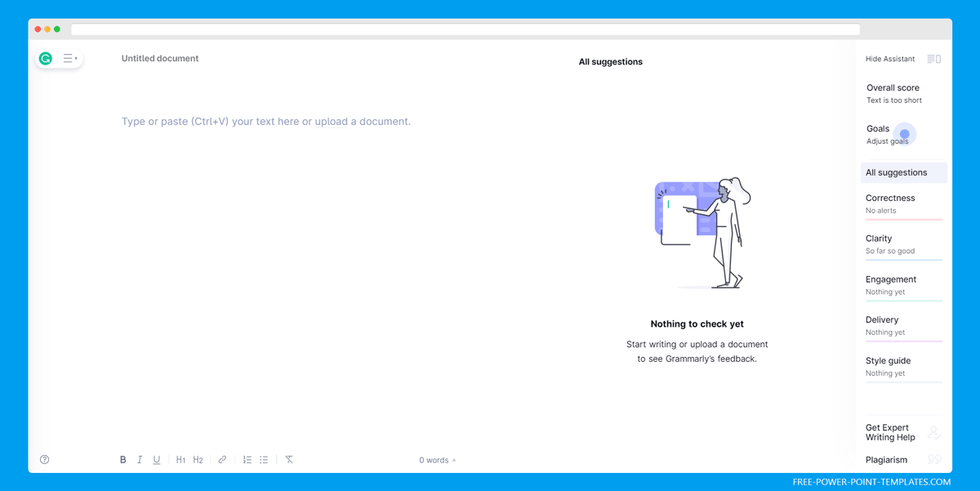980x491 pixels.
Task: Edit the Untitled document title
Action: [x=160, y=59]
